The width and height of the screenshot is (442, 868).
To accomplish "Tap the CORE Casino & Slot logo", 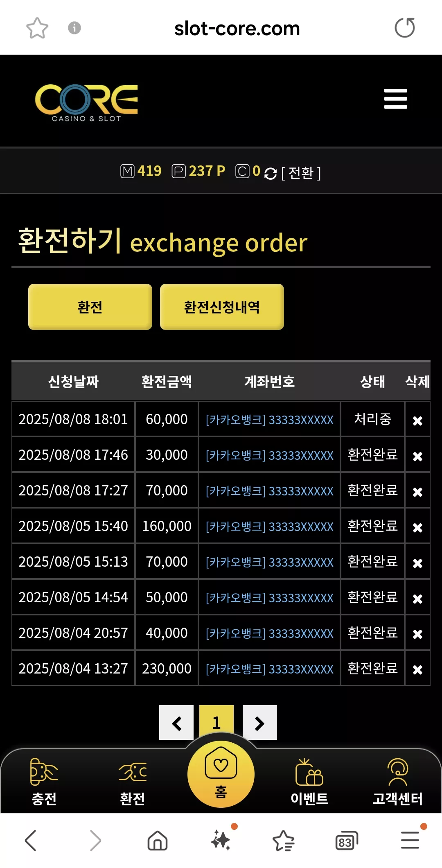I will pyautogui.click(x=86, y=103).
